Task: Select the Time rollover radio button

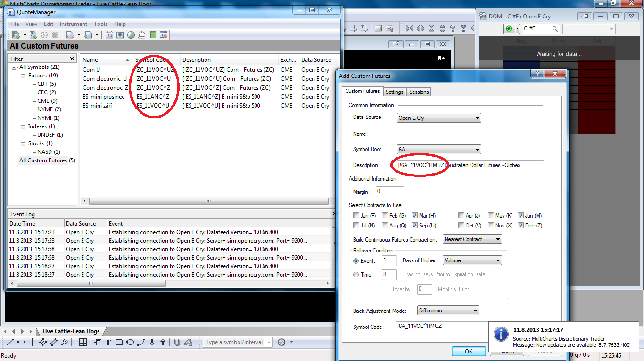Action: (356, 275)
